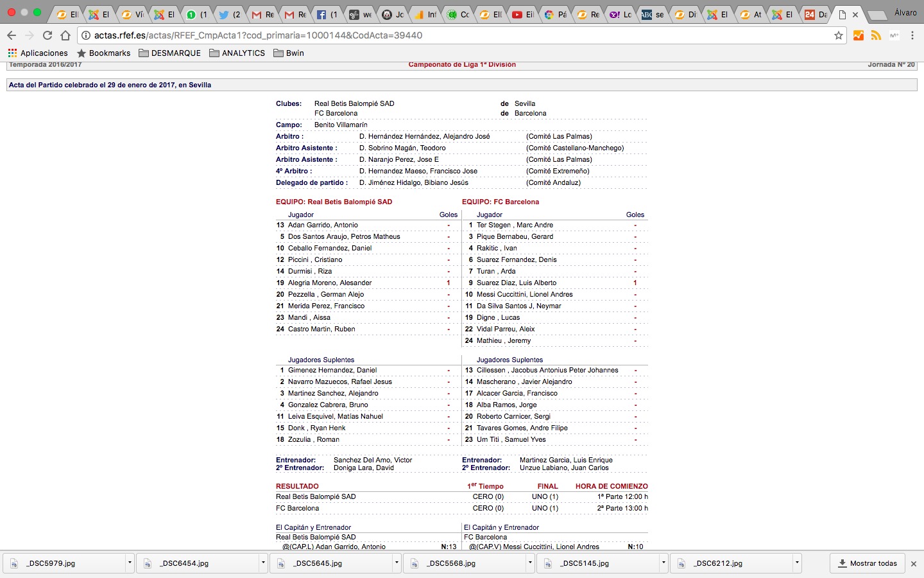Image resolution: width=924 pixels, height=578 pixels.
Task: Click player 'Adan Garrido, Antonio' in lineup
Action: click(323, 225)
